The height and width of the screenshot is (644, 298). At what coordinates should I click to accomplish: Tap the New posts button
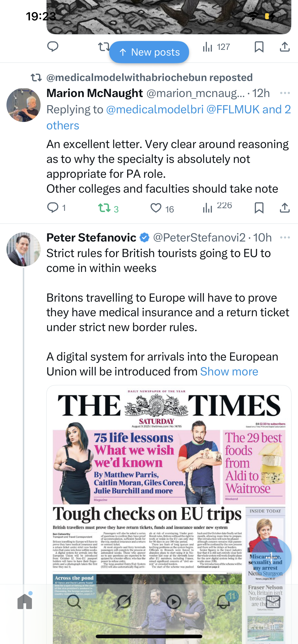(x=149, y=52)
